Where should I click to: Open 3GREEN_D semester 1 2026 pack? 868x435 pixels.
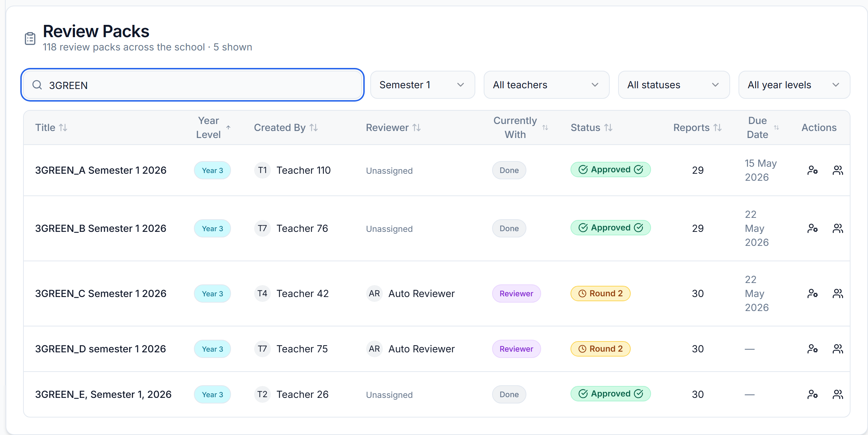coord(100,349)
